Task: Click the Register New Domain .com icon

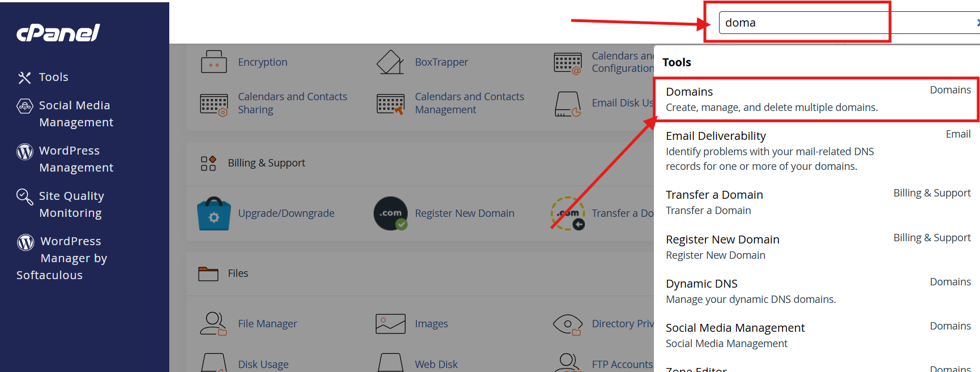Action: [391, 213]
